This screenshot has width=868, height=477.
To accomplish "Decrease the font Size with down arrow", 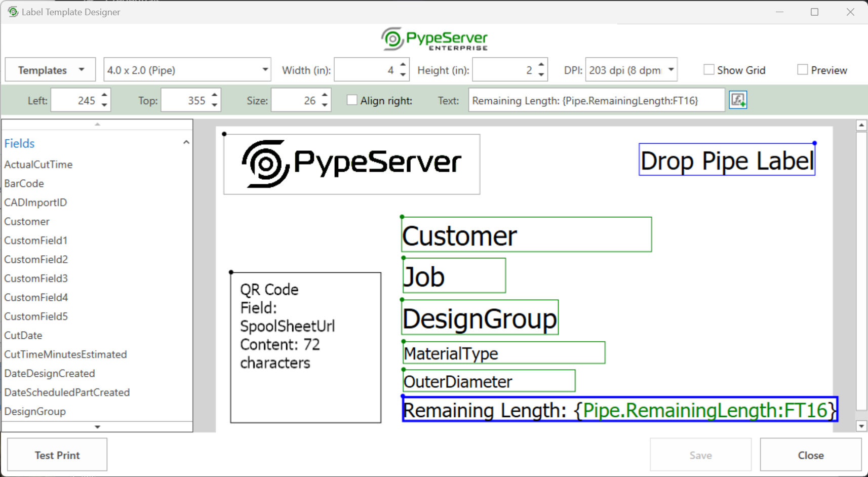I will [x=325, y=105].
